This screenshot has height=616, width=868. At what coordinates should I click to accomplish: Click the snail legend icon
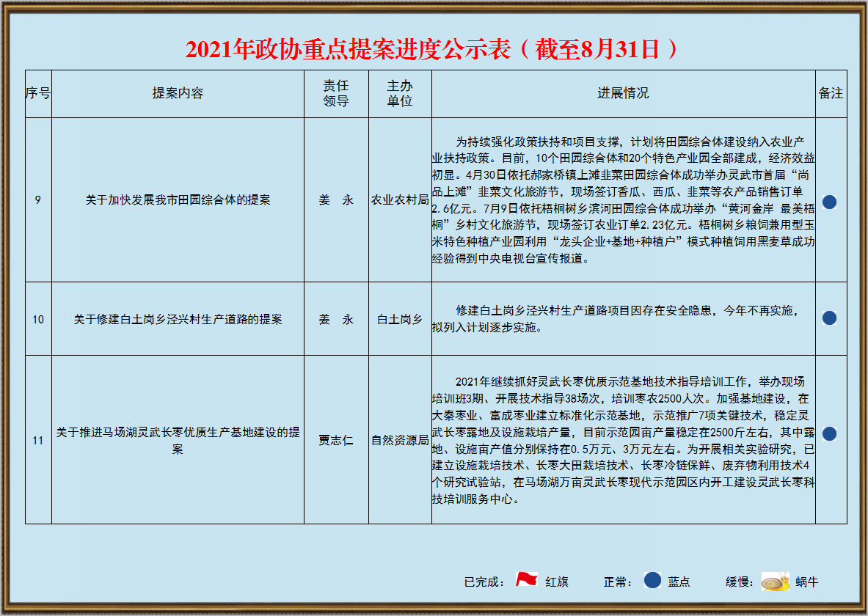[x=776, y=582]
